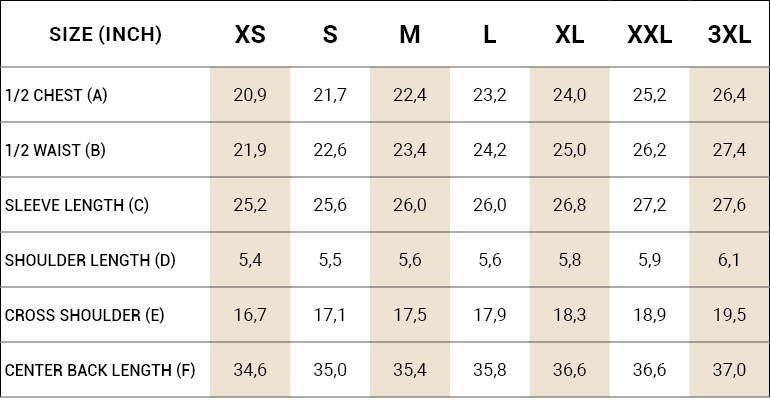This screenshot has height=400, width=770.
Task: Click the CENTER BACK LENGTH (F) label
Action: coord(100,371)
